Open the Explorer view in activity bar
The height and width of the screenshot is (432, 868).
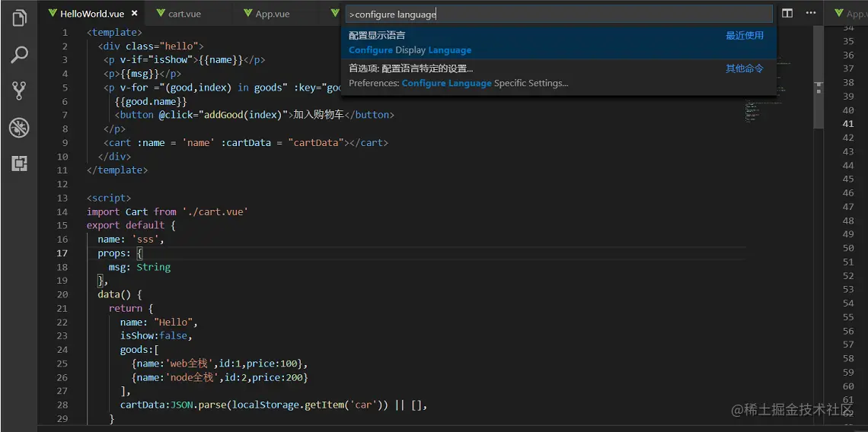tap(19, 18)
